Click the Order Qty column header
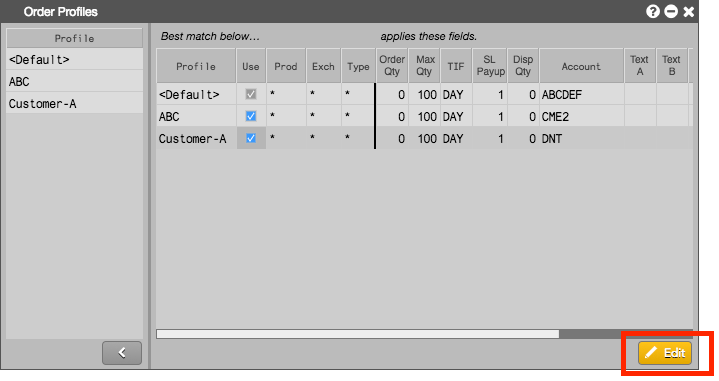This screenshot has height=381, width=719. (x=392, y=66)
